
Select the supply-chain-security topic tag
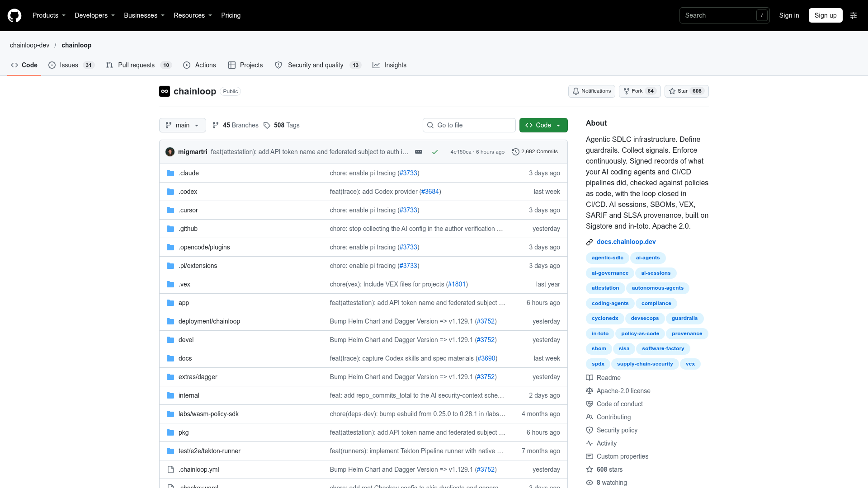[645, 364]
